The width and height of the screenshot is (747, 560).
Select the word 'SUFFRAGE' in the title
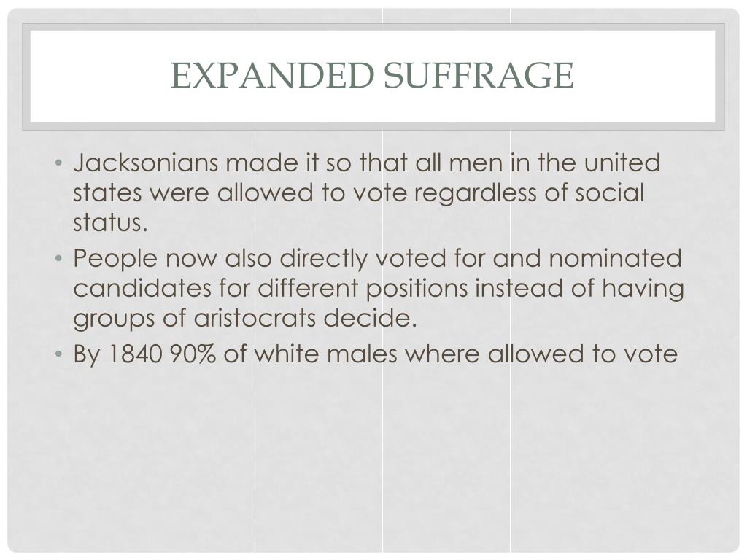479,75
